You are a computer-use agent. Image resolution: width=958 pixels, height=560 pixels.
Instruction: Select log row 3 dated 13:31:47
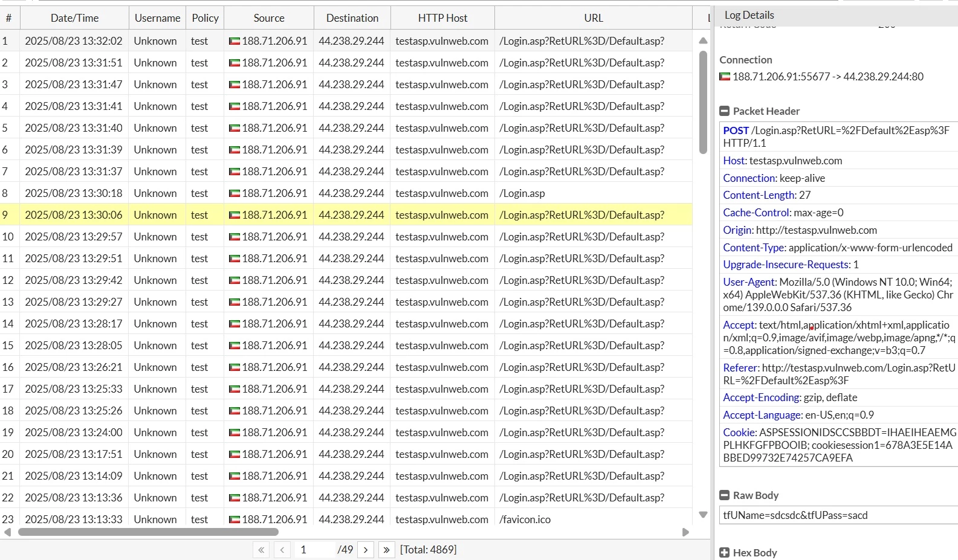pos(346,85)
